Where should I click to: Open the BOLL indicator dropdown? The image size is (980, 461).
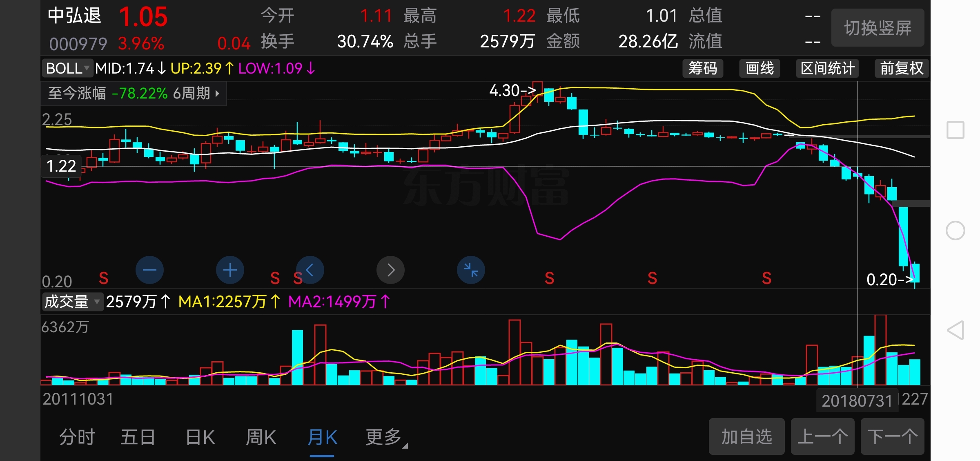[x=68, y=68]
